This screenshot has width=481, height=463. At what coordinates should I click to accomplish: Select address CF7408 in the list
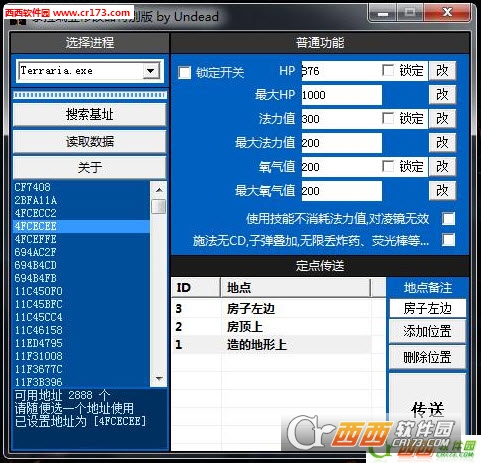coord(81,187)
